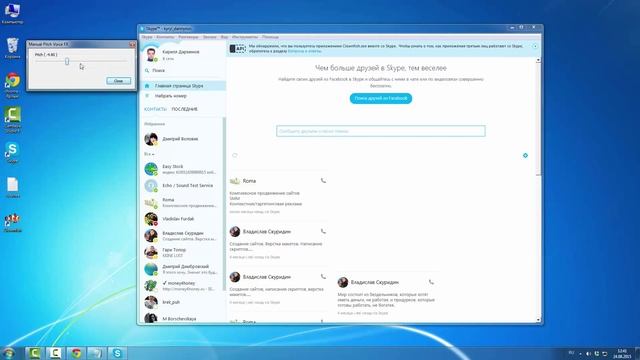Open Google Chrome desktop shortcut
This screenshot has height=360, width=640.
tap(12, 85)
